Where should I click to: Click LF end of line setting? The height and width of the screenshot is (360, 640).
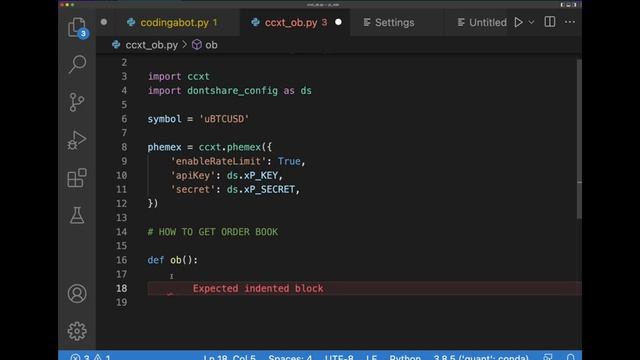[x=371, y=358]
